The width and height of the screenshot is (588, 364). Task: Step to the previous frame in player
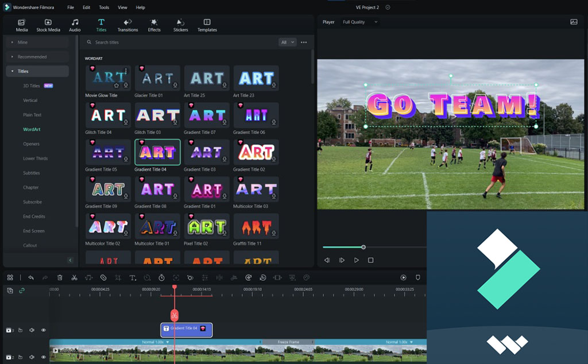point(327,260)
